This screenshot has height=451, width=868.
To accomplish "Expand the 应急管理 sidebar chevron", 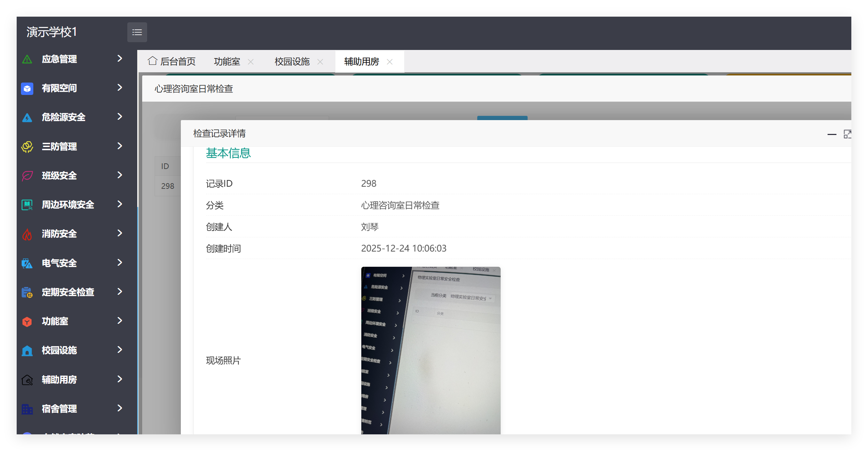I will click(x=119, y=59).
